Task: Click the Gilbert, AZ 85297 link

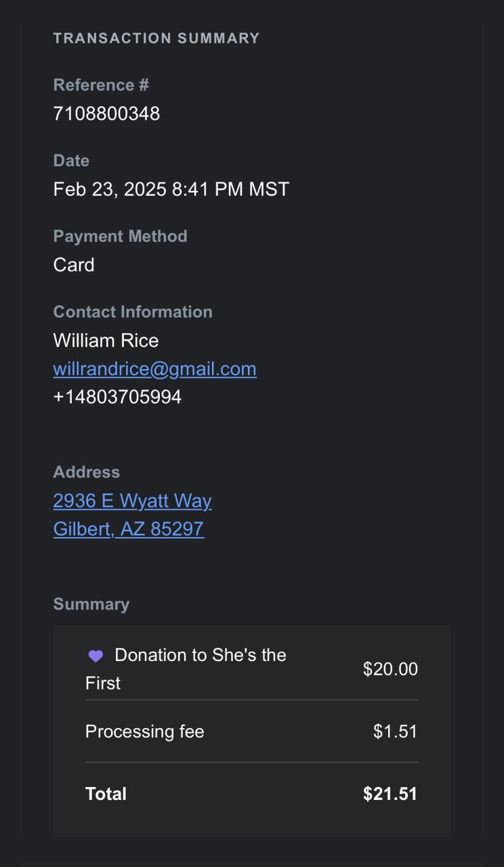Action: (128, 529)
